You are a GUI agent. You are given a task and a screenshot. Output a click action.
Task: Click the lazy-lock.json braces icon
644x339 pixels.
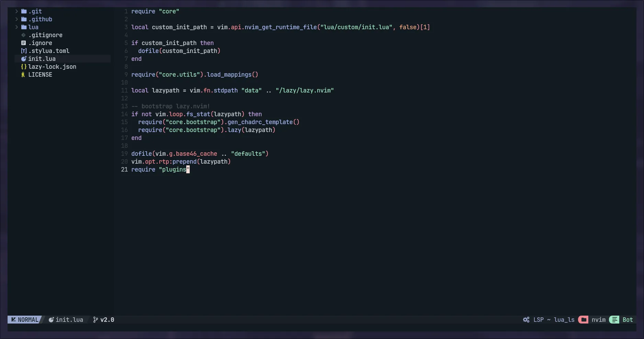[23, 67]
